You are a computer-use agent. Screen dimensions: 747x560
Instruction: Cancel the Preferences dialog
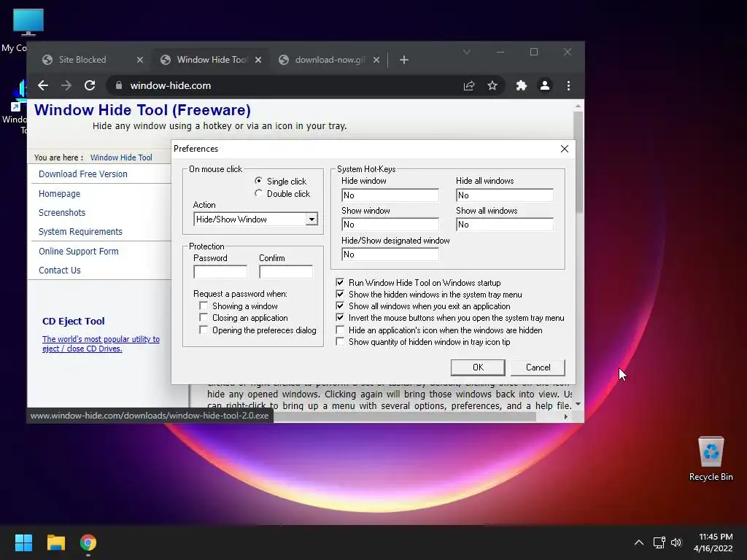coord(538,367)
